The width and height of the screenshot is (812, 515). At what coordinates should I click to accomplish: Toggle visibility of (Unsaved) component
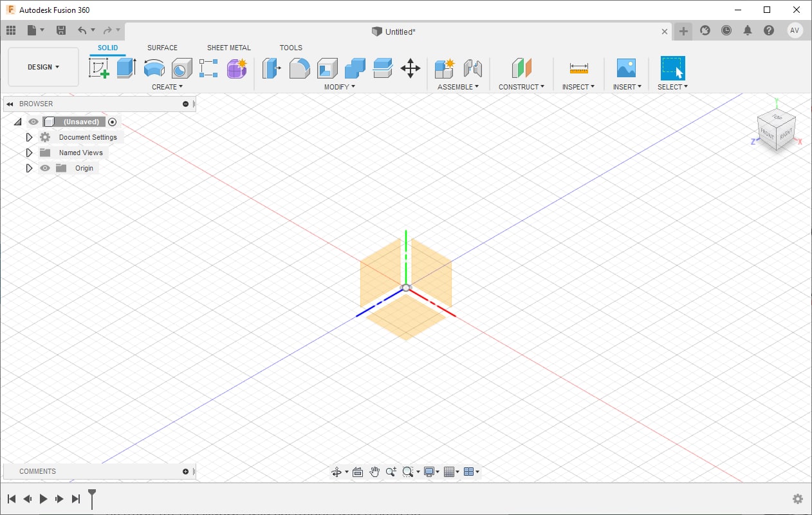coord(33,122)
